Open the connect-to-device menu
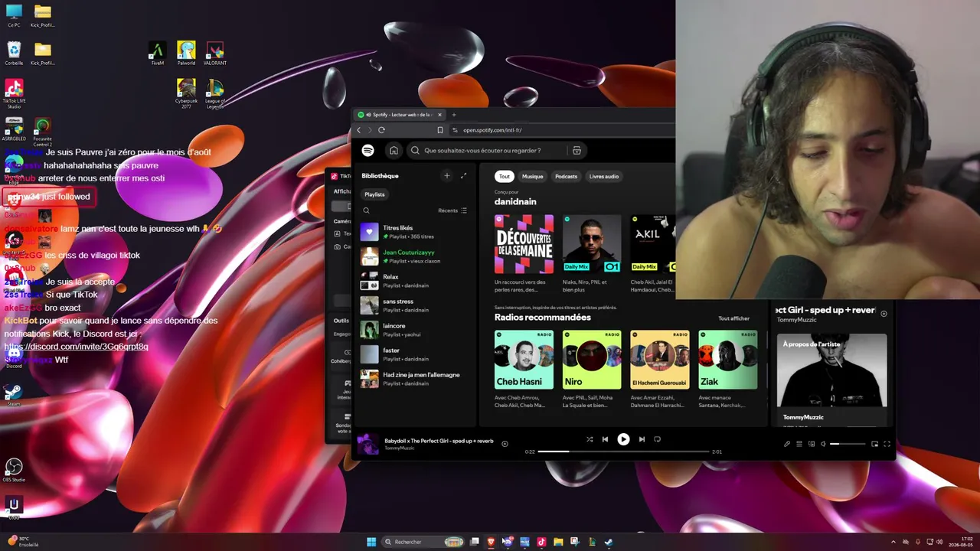The width and height of the screenshot is (980, 551). tap(812, 444)
